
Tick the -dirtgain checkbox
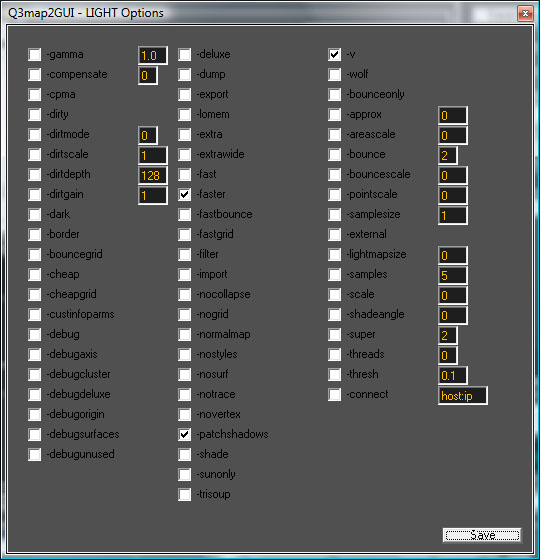tap(35, 195)
